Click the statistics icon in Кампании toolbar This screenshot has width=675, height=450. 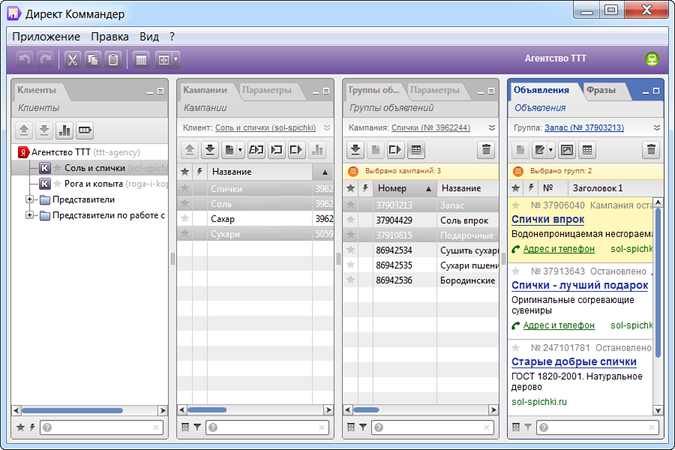317,150
